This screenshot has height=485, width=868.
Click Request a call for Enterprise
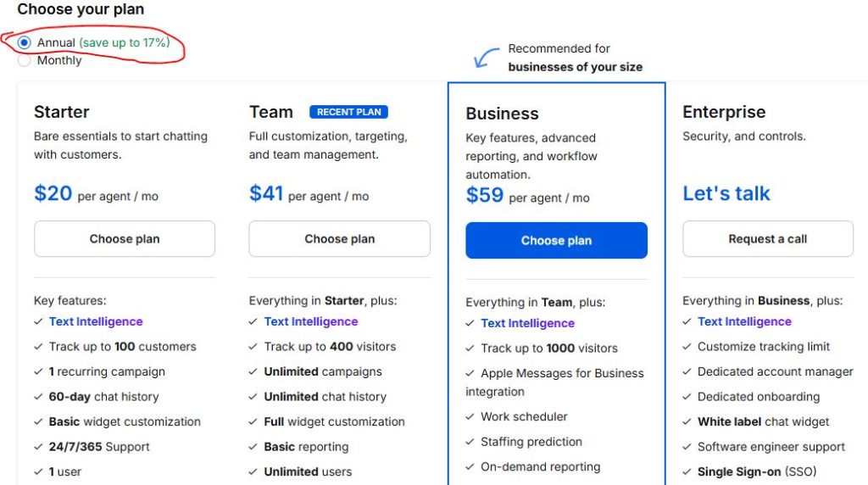768,238
